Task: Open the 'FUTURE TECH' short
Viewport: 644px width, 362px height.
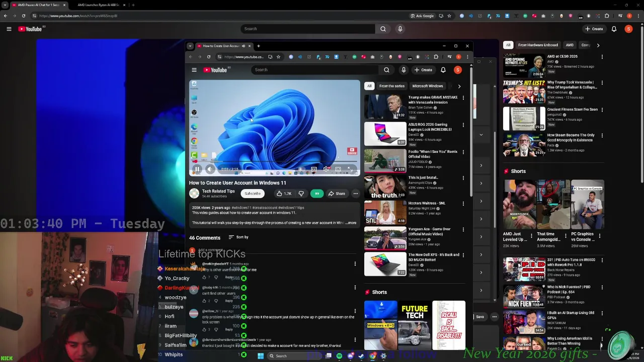Action: (415, 325)
